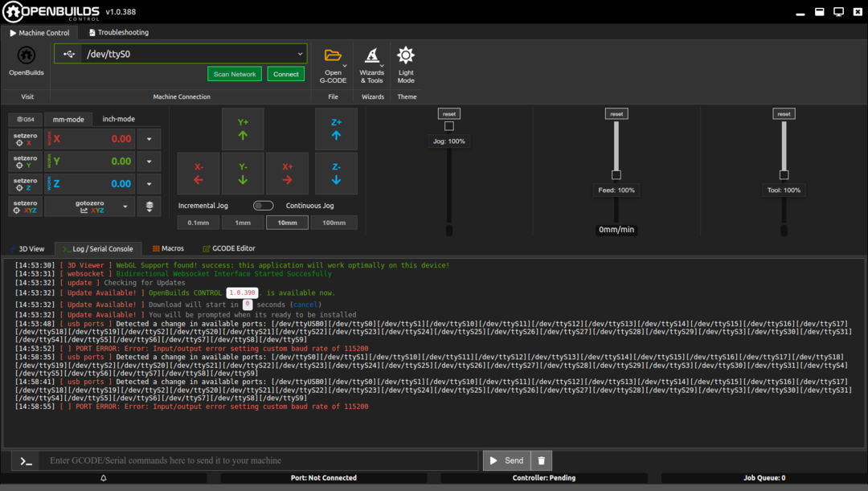Set all XYZ axes to zero
Viewport: 868px width, 491px height.
pyautogui.click(x=26, y=207)
